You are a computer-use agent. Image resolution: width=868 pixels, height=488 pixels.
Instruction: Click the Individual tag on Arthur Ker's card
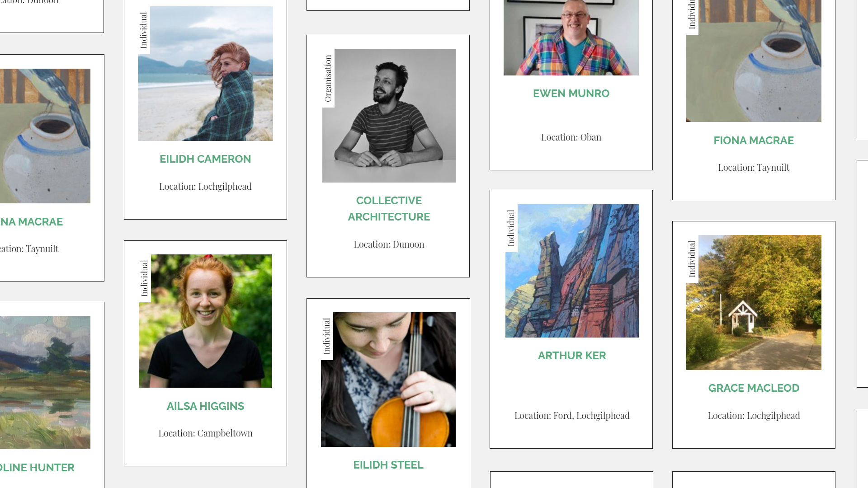point(511,228)
